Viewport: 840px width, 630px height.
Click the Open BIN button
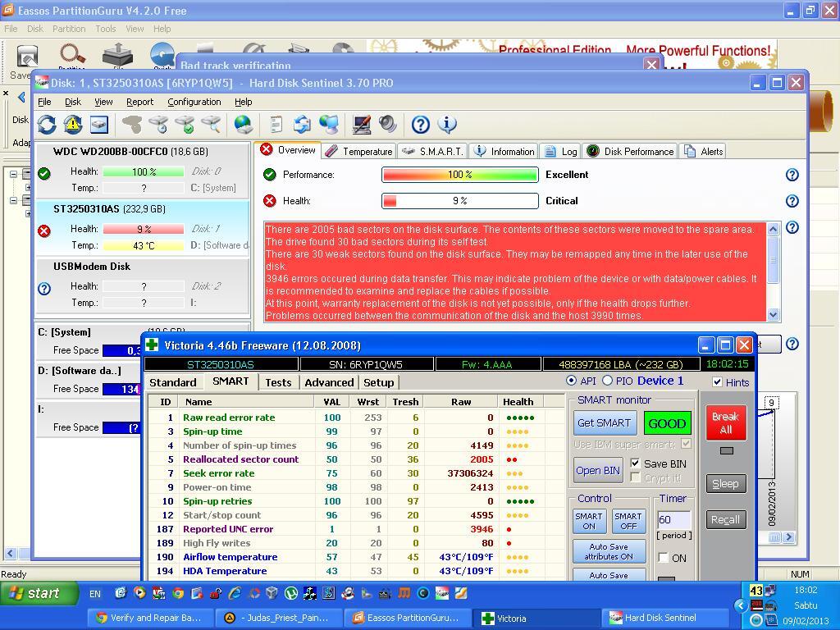coord(598,470)
